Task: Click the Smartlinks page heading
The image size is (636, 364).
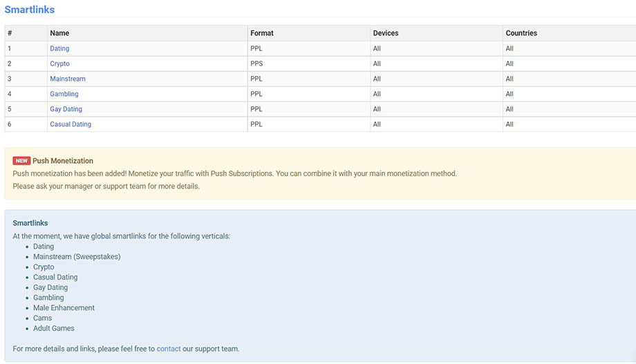Action: click(30, 10)
